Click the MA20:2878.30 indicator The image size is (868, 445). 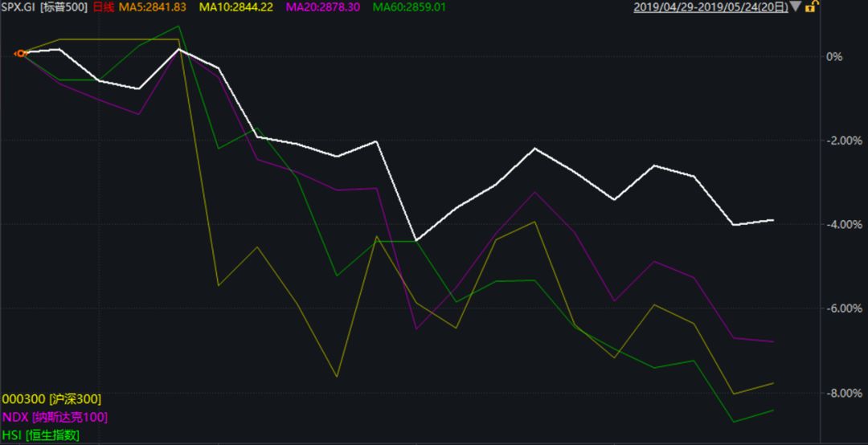(323, 7)
